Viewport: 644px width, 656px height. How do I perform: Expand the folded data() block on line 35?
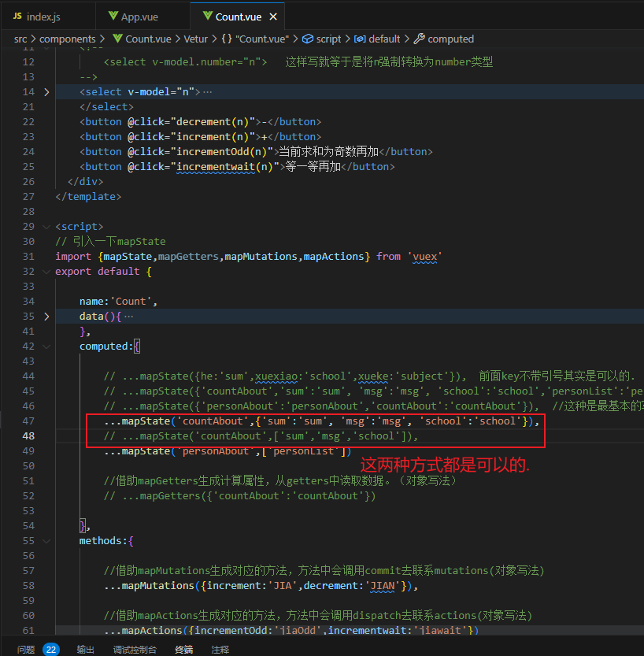click(x=46, y=317)
